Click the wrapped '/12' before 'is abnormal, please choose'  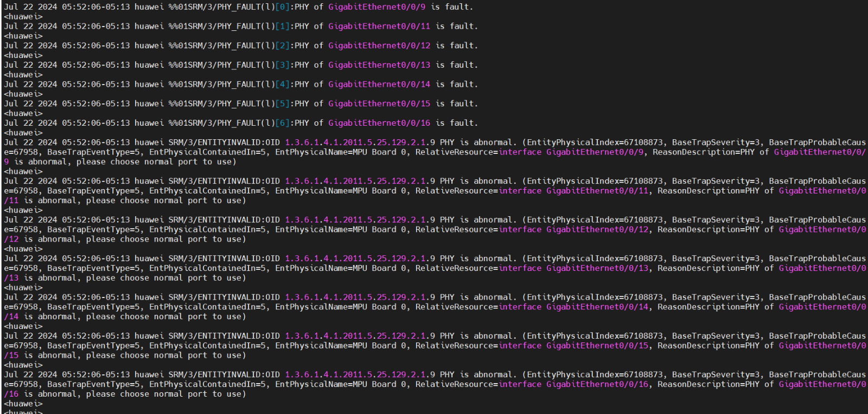point(11,240)
